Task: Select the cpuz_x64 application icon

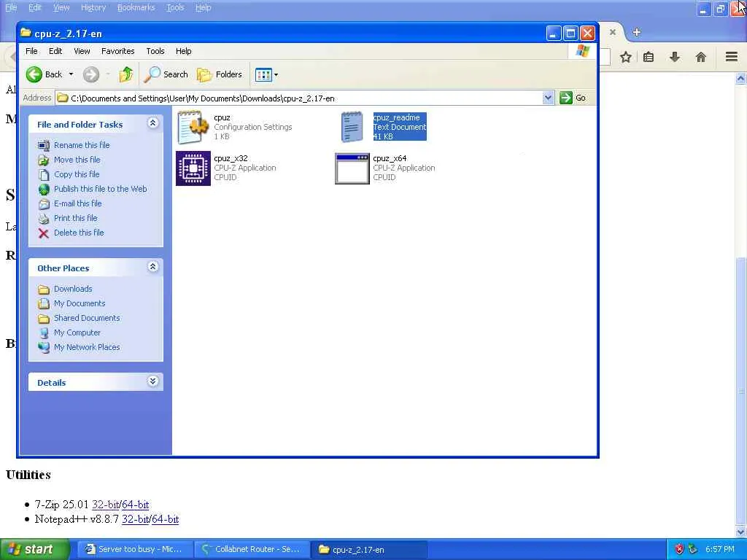Action: (x=352, y=168)
